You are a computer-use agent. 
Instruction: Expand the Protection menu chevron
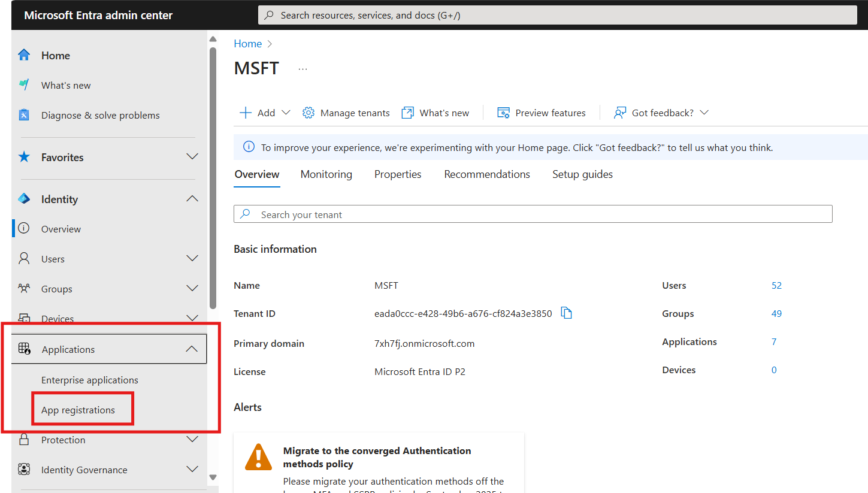pyautogui.click(x=192, y=439)
